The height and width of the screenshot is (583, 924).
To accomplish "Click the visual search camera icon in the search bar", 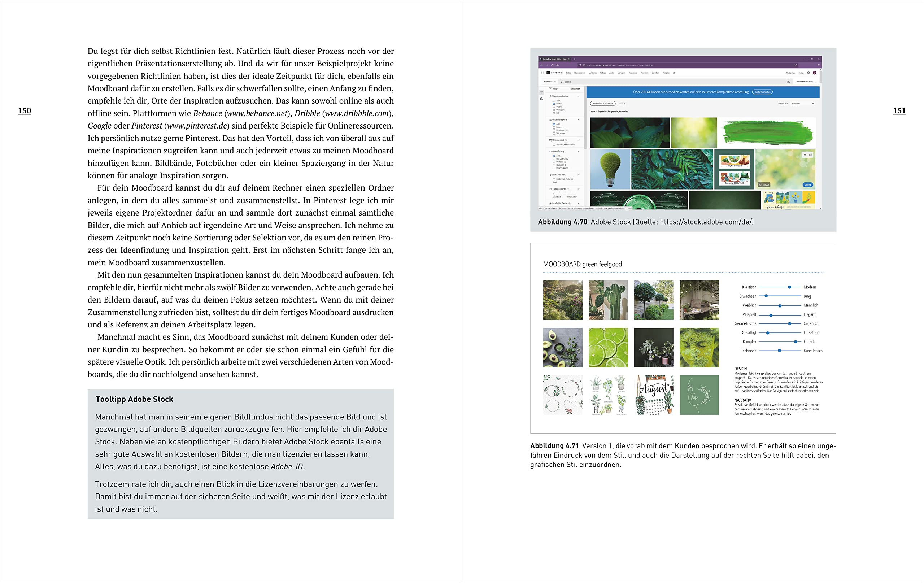I will point(789,82).
